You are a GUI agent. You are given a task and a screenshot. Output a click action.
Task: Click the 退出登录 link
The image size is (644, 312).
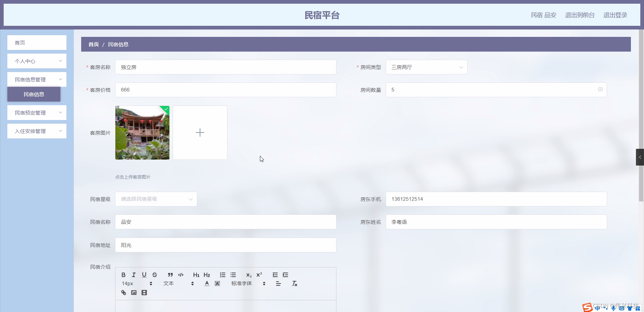pyautogui.click(x=615, y=15)
